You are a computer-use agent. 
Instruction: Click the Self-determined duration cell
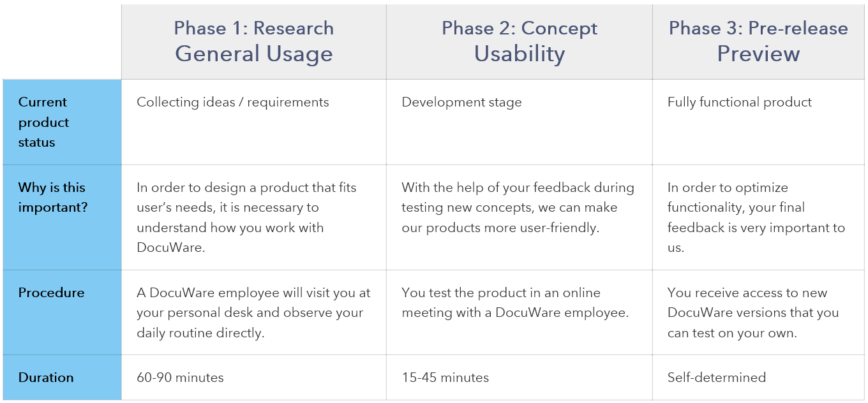[x=716, y=377]
